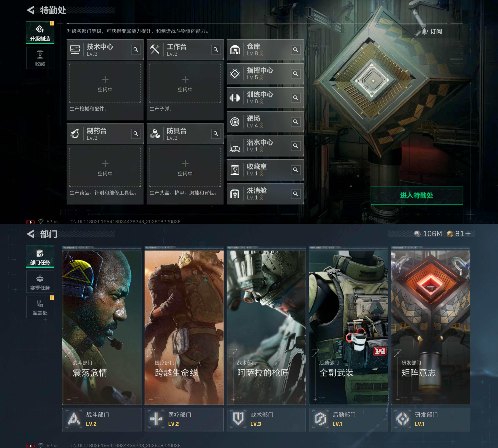This screenshot has height=448, width=498.
Task: Click the 订阅 subscribe button
Action: click(x=432, y=31)
